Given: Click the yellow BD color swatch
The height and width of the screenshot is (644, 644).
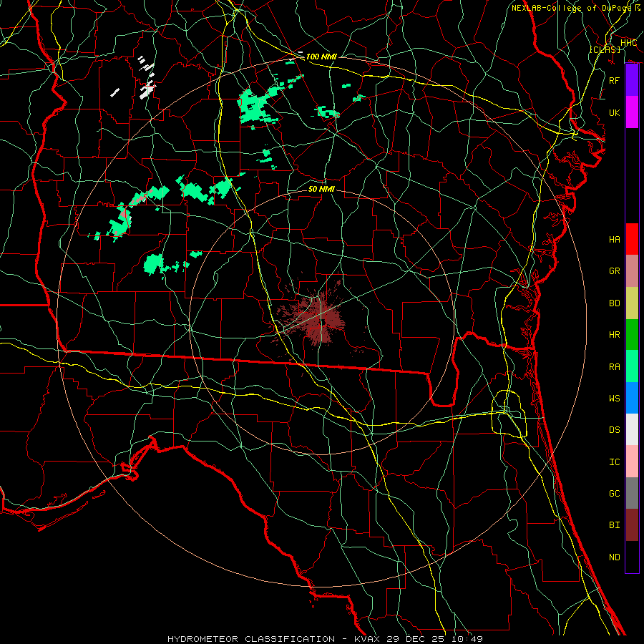Looking at the screenshot, I should coord(632,303).
